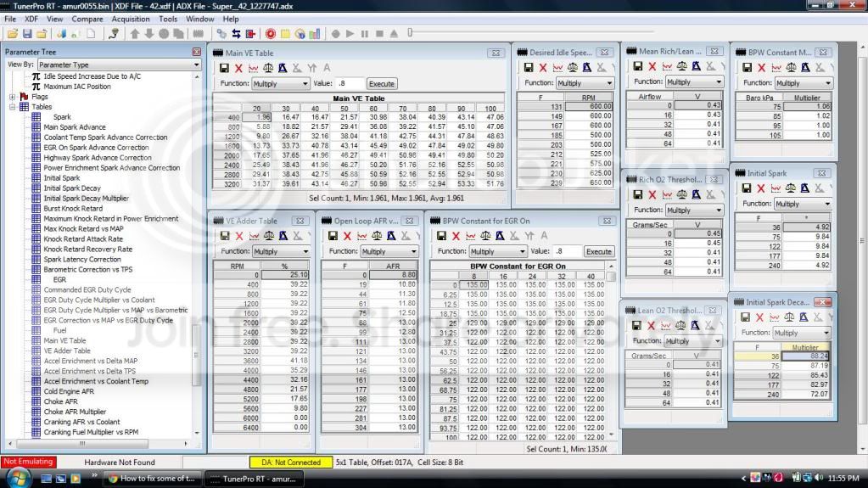The image size is (868, 488).
Task: Open Function dropdown in BPW Constant for EGR On
Action: click(x=498, y=251)
